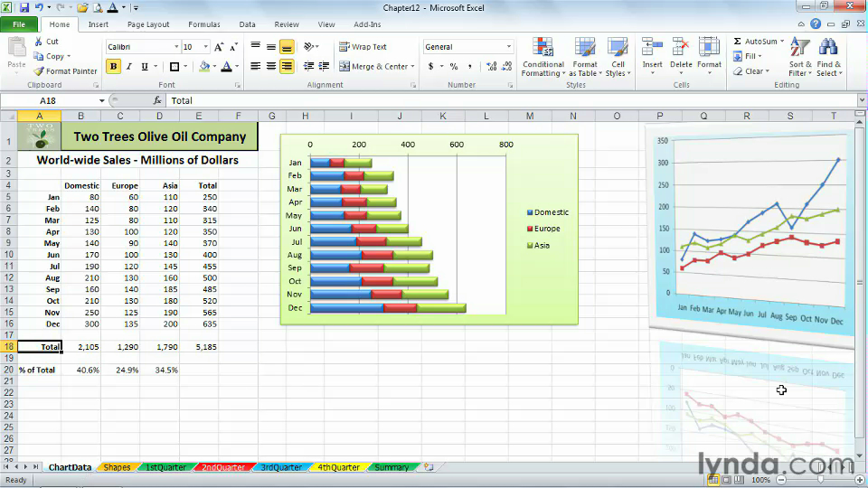Open the Name Box dropdown arrow
The image size is (868, 488).
(x=102, y=100)
